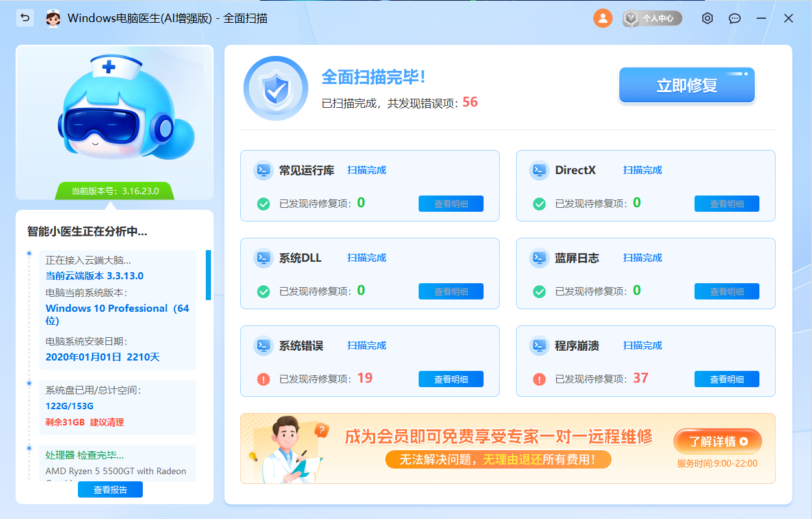The height and width of the screenshot is (519, 812).
Task: Click 查看报告 button in left panel
Action: pos(110,490)
